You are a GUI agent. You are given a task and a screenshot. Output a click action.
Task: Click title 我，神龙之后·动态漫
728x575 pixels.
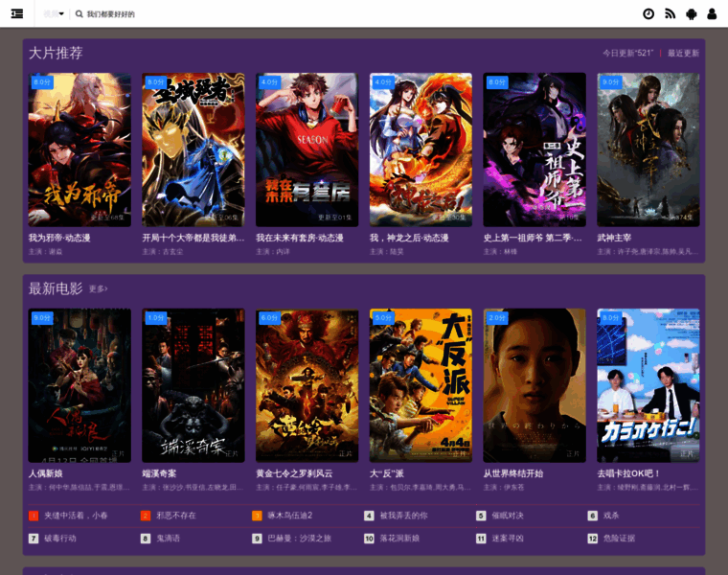pos(409,238)
